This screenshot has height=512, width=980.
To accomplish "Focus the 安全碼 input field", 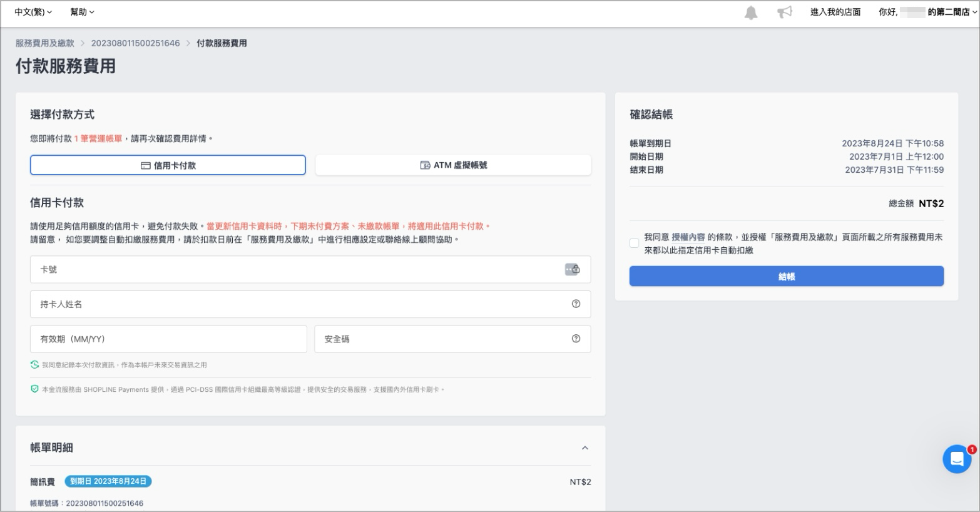I will 453,339.
